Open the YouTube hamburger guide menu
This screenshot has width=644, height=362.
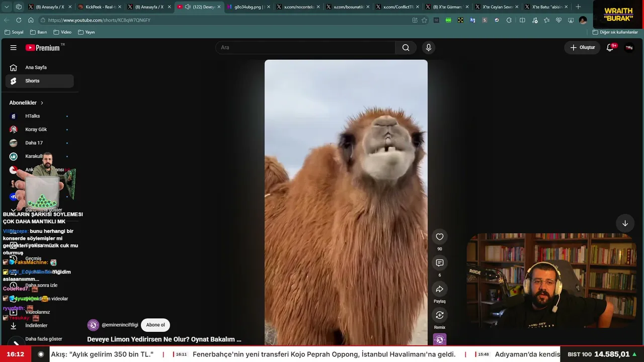pyautogui.click(x=14, y=48)
